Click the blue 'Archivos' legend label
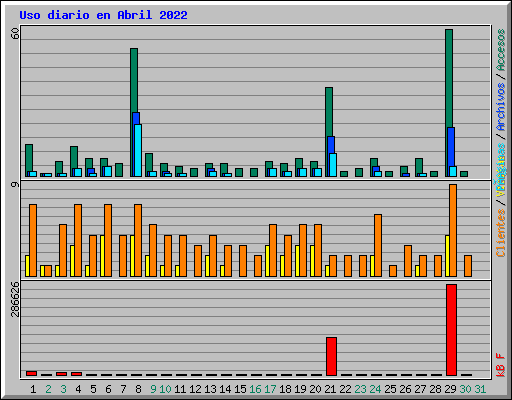The height and width of the screenshot is (400, 512). tap(501, 107)
